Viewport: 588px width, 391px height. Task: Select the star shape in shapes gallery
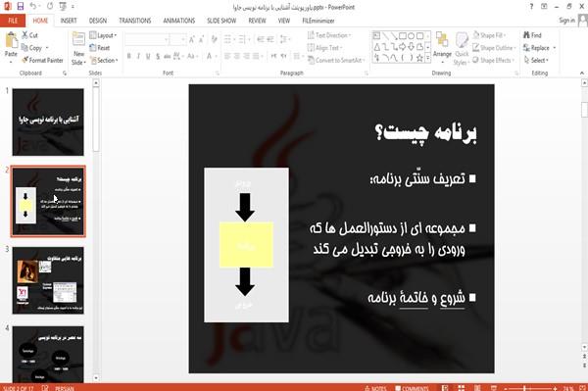point(420,58)
